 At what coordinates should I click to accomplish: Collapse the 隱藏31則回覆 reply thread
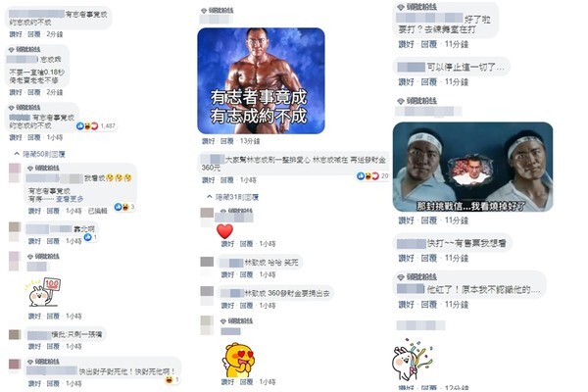[x=233, y=197]
